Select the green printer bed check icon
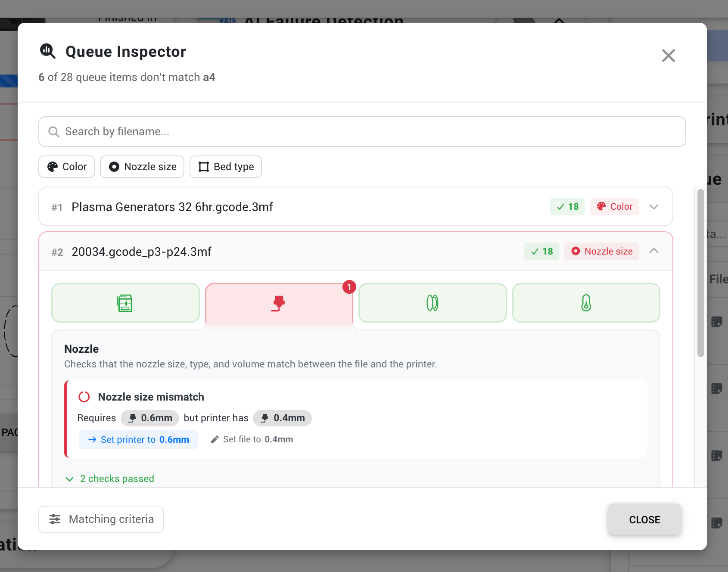This screenshot has width=728, height=572. [125, 303]
